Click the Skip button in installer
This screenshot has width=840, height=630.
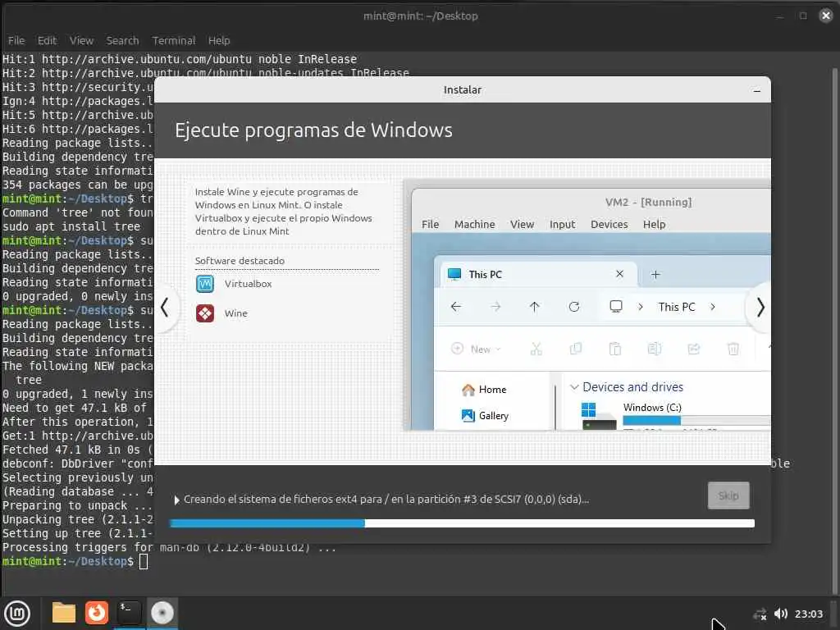coord(728,495)
